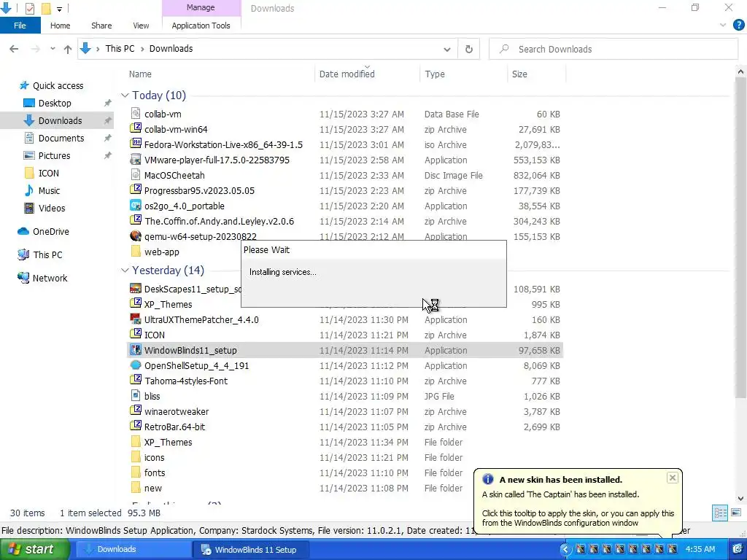Screen dimensions: 747x560
Task: Select the DeskScapes11_setup icon
Action: pos(136,289)
